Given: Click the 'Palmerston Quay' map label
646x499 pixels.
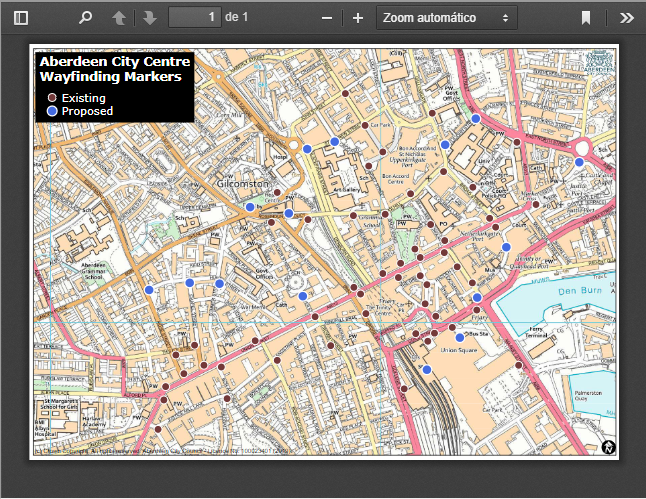Looking at the screenshot, I should [588, 396].
